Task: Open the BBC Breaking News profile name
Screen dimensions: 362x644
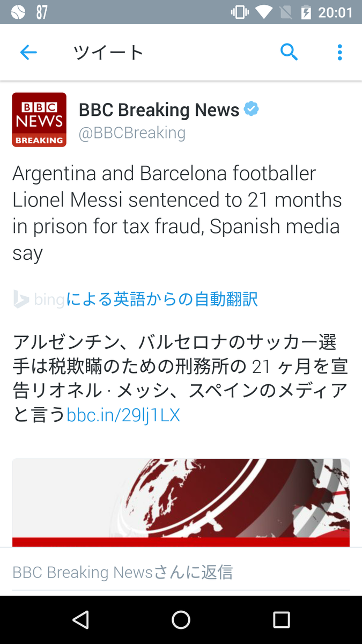Action: [159, 110]
